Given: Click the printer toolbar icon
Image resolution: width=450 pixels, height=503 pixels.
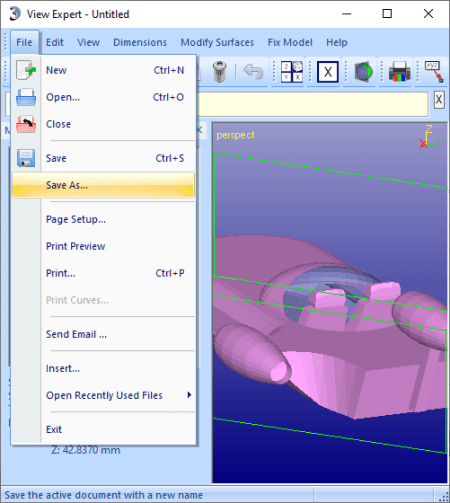Looking at the screenshot, I should [x=399, y=72].
